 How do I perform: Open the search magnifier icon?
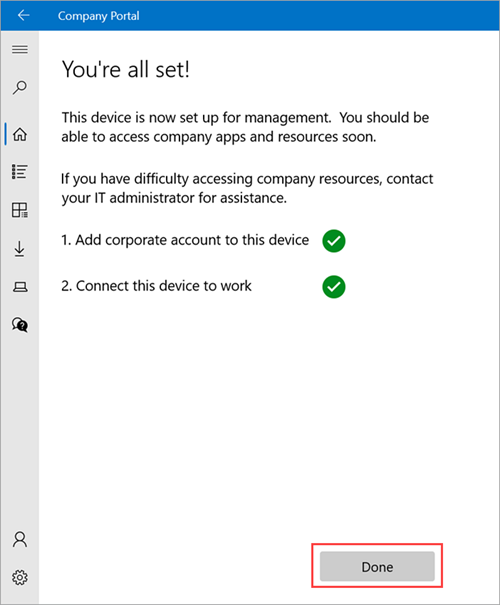20,88
